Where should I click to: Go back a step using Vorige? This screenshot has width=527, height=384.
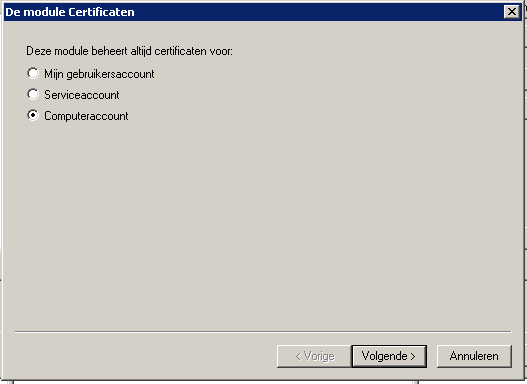[x=314, y=356]
